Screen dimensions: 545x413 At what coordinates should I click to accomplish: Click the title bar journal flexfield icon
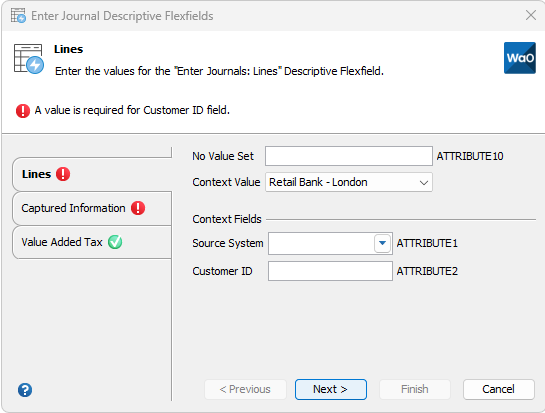pos(18,16)
